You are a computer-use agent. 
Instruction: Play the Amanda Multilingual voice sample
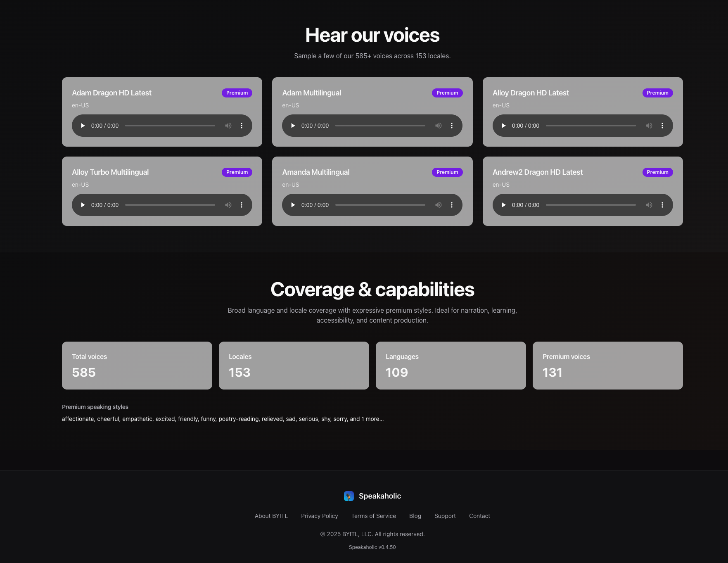[x=293, y=205]
